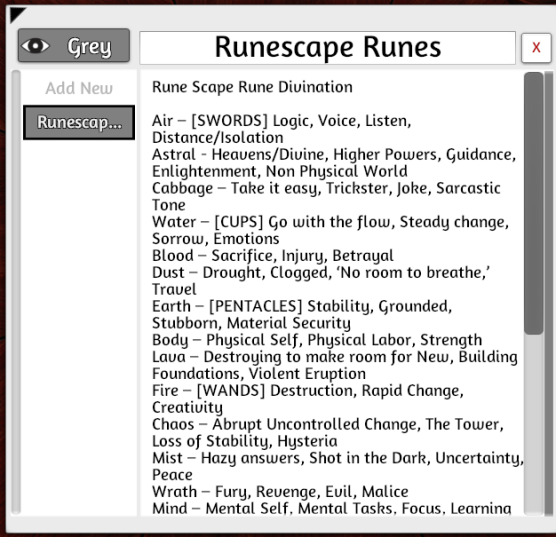This screenshot has width=556, height=537.
Task: Click the line 'Blood – Sacrifice, Injury, Betrayal'
Action: coord(273,255)
